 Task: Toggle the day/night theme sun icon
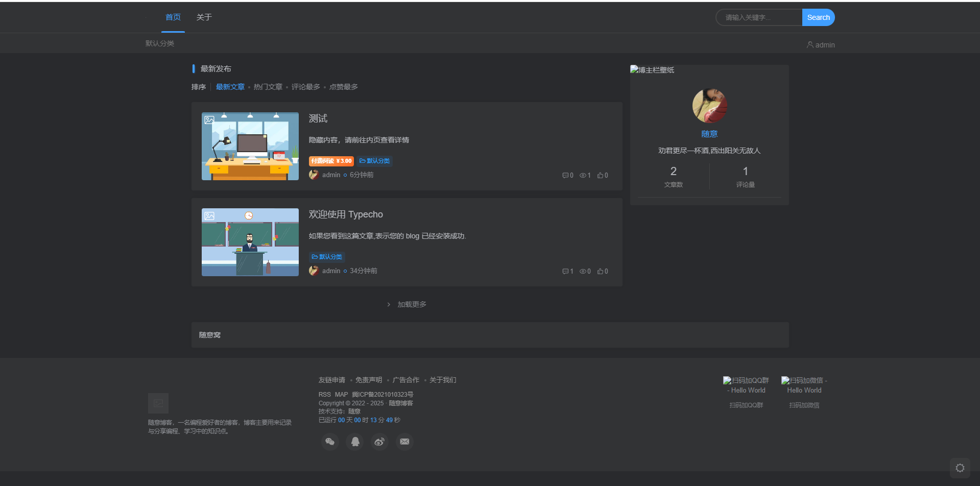pos(960,468)
